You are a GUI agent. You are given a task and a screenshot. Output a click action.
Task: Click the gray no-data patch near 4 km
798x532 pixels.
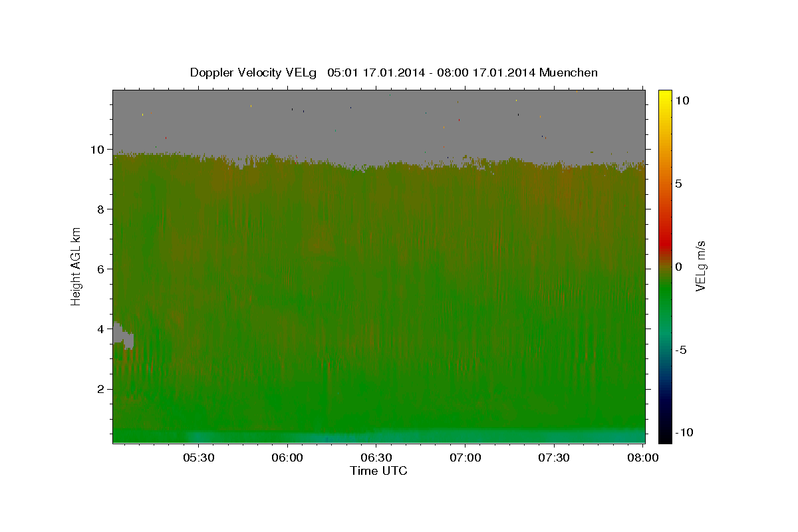pos(122,335)
